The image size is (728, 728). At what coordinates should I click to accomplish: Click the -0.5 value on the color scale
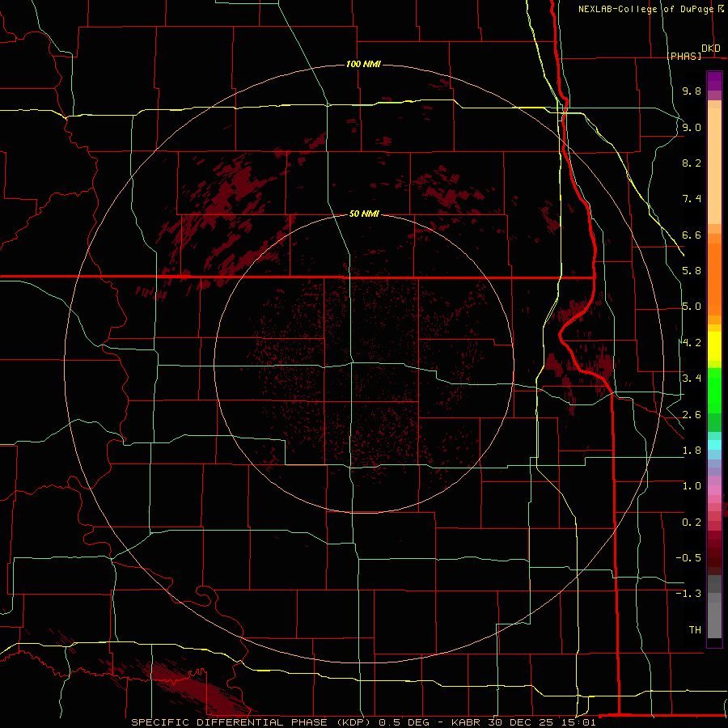(x=688, y=558)
